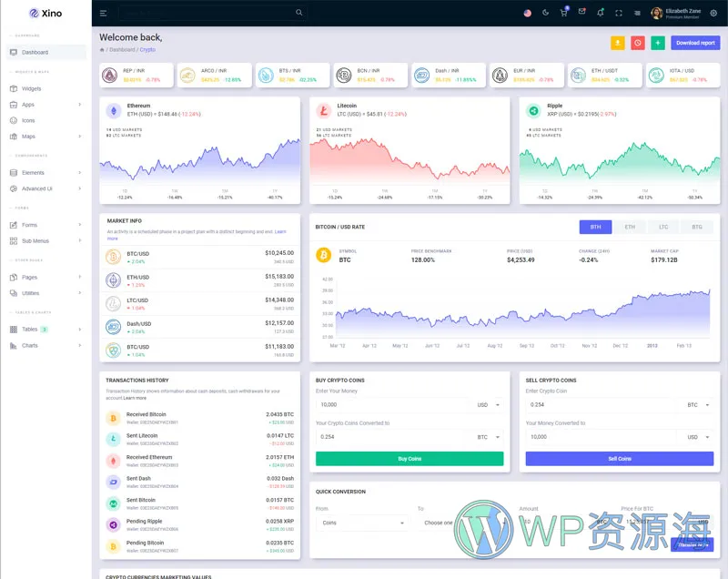
Task: Expand the Tables sidebar section
Action: pos(45,330)
